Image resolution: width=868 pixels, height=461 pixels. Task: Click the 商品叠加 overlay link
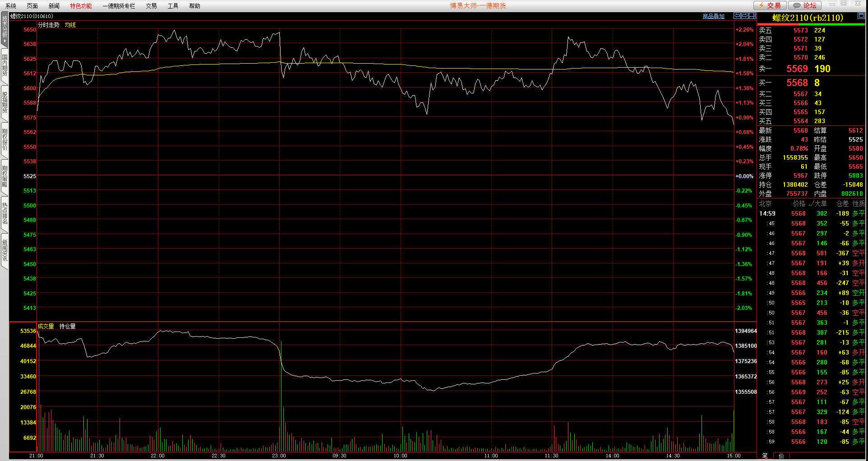[x=713, y=16]
